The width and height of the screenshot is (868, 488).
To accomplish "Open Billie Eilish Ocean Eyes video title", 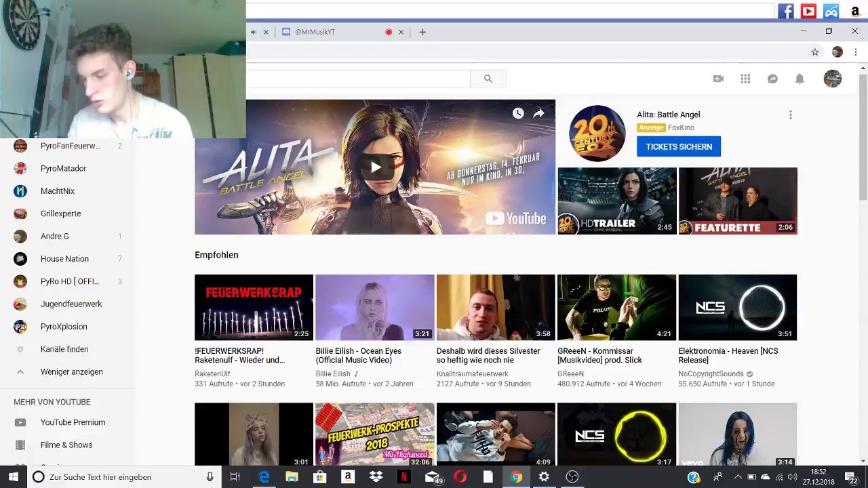I will click(358, 355).
